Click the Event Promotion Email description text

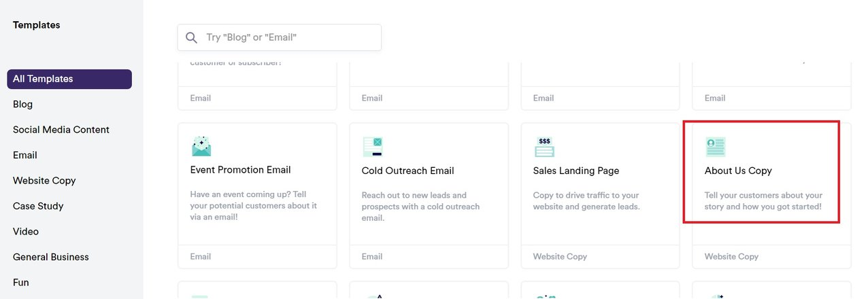pos(254,205)
